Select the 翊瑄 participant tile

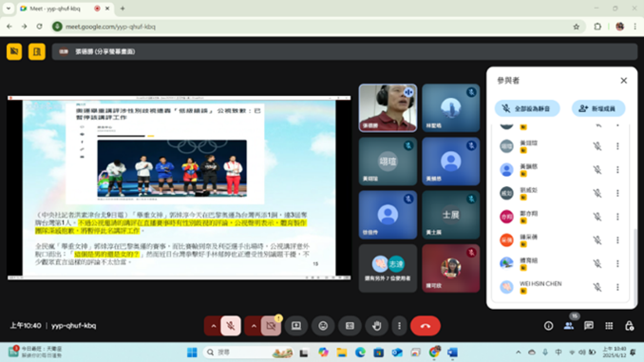coord(388,162)
